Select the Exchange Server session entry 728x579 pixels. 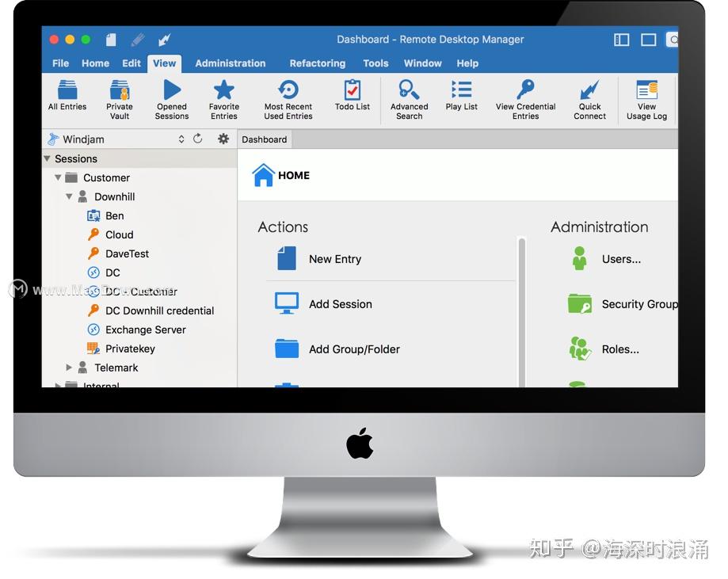tap(145, 329)
